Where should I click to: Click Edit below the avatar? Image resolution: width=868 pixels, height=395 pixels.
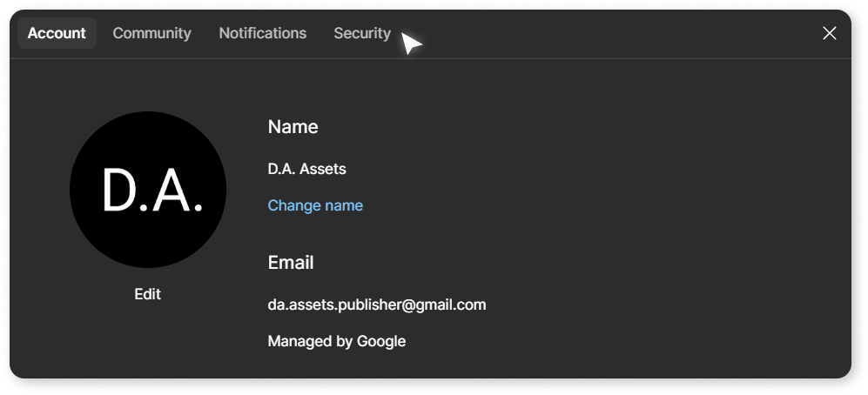[148, 294]
